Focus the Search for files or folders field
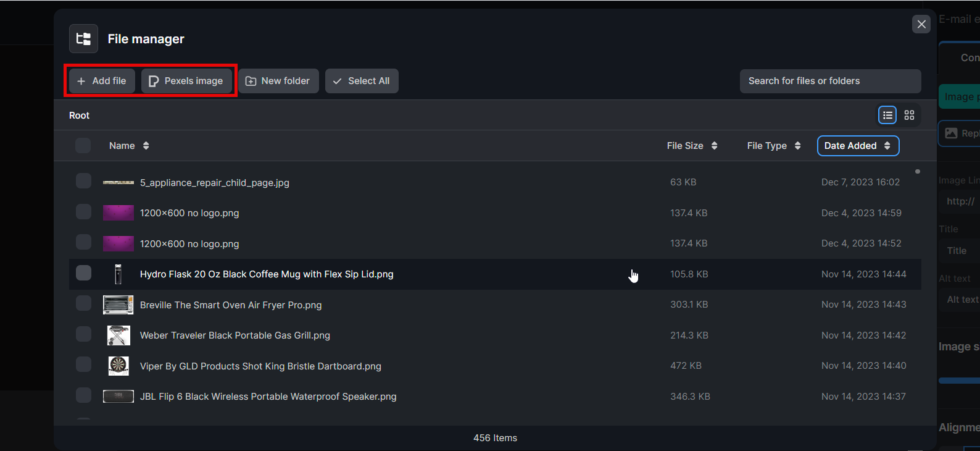 [830, 81]
